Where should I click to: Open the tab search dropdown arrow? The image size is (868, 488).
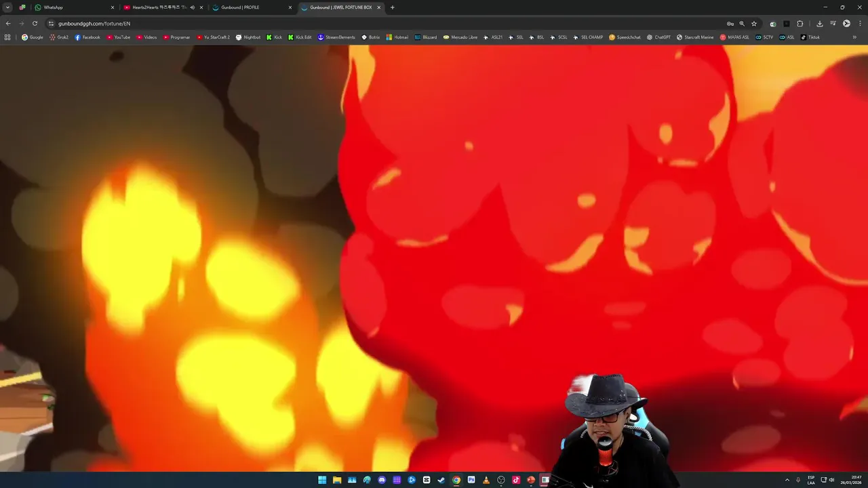tap(7, 7)
